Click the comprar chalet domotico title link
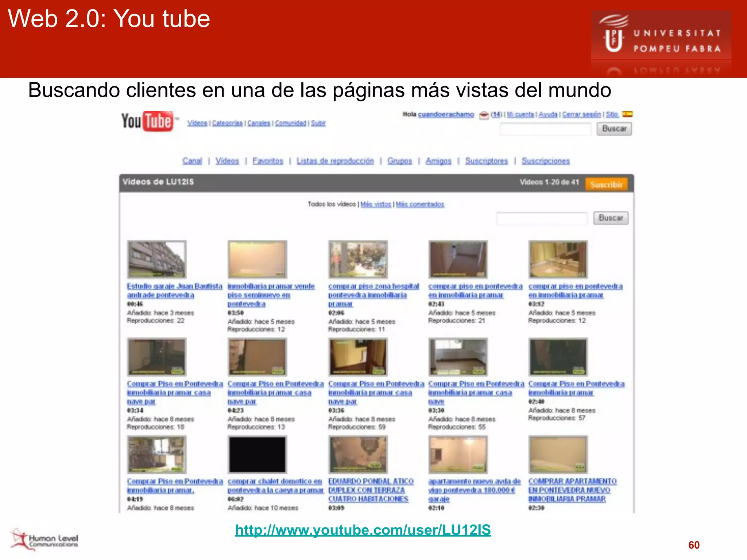This screenshot has height=560, width=747. click(276, 486)
